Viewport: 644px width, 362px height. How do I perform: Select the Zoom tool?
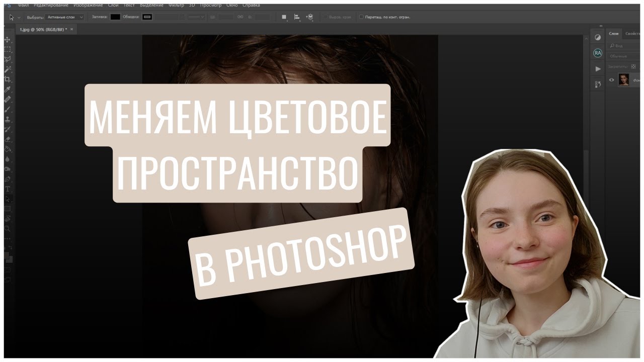pos(7,229)
